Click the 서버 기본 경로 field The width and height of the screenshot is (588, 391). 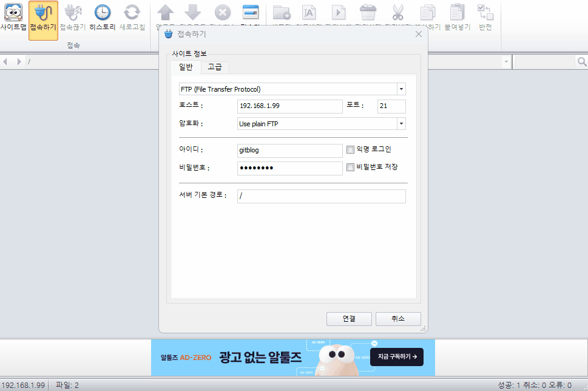[x=322, y=196]
